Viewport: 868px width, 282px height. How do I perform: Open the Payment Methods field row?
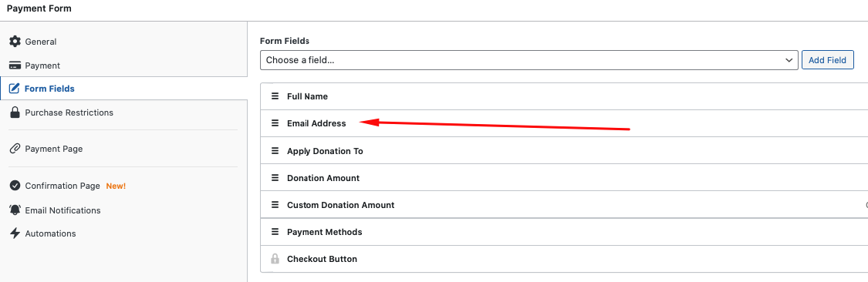coord(564,232)
